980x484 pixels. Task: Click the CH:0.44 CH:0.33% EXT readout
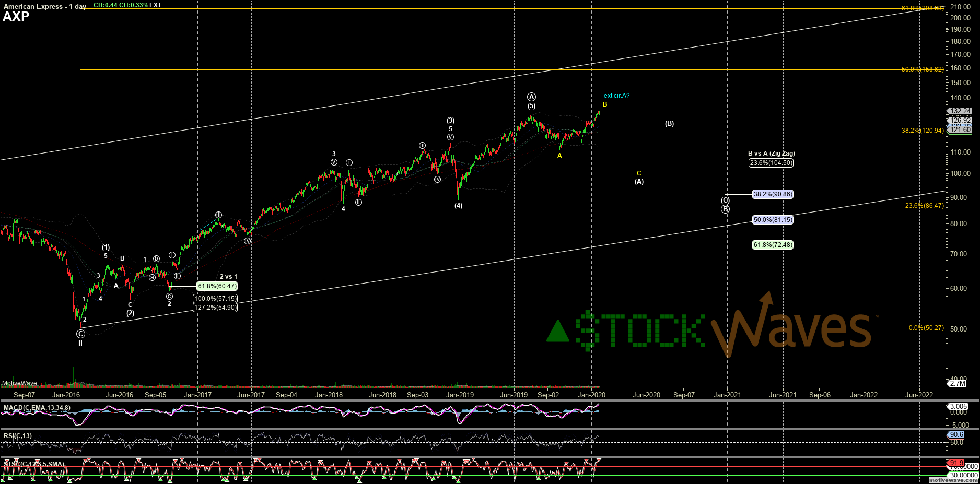[x=127, y=5]
